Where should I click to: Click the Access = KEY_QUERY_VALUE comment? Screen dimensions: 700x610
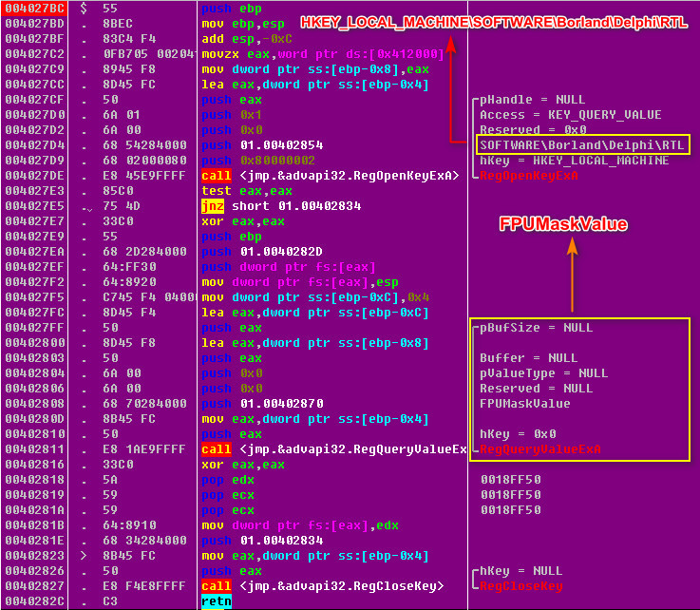point(571,115)
